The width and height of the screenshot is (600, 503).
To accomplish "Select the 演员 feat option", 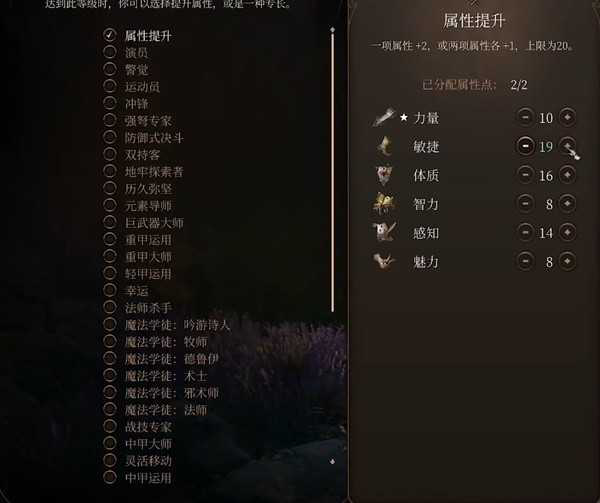I will tap(109, 52).
